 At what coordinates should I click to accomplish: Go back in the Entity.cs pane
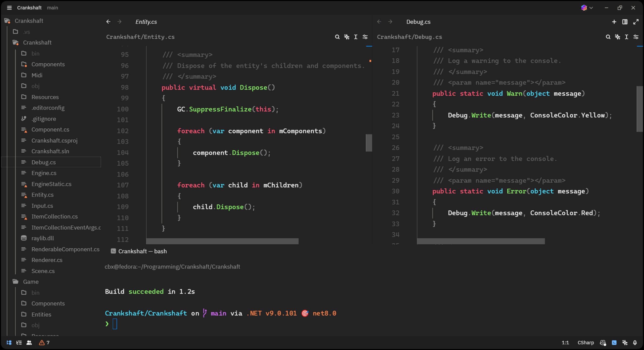(x=108, y=22)
